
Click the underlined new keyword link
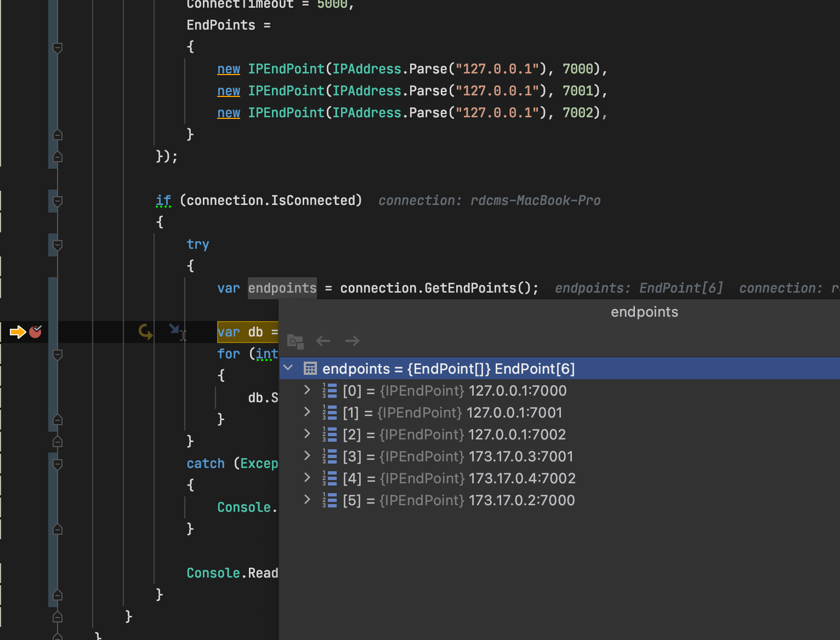[228, 68]
